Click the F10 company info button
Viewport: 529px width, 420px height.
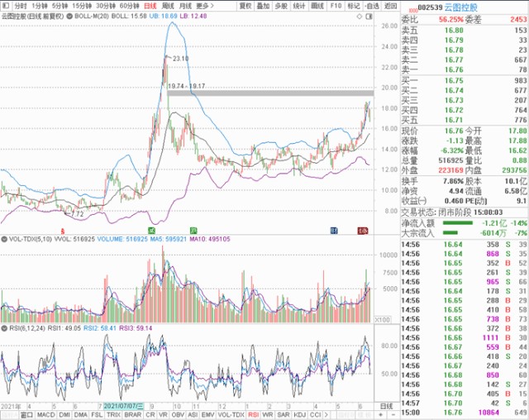(x=335, y=5)
